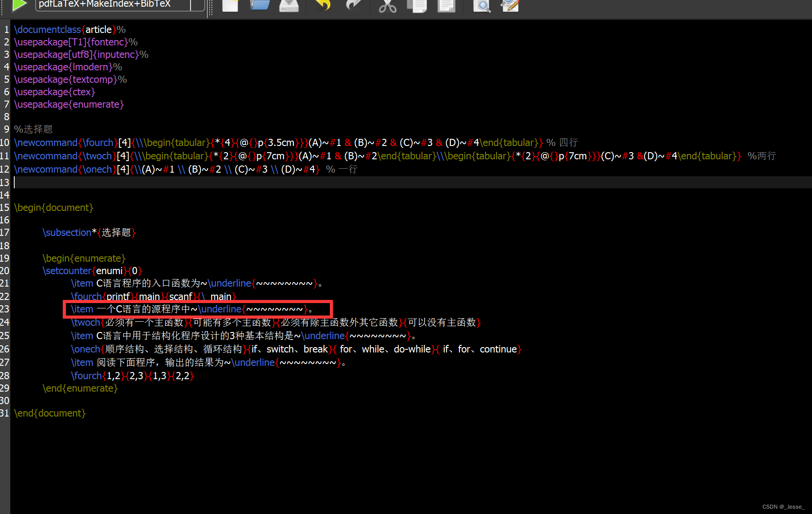The image size is (812, 514).
Task: Save the current file from the toolbar
Action: point(289,5)
